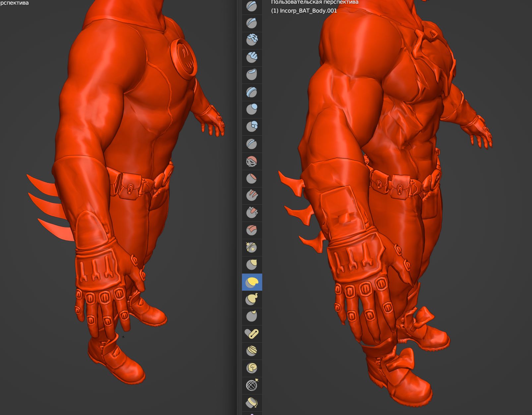The width and height of the screenshot is (532, 415).
Task: Select the Pose brush
Action: pos(252,334)
